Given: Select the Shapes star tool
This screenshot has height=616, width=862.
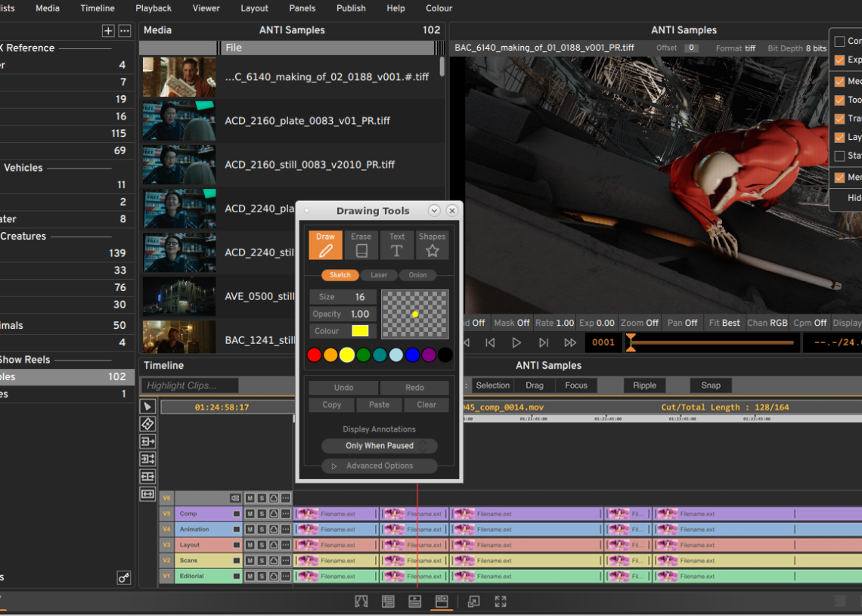Looking at the screenshot, I should point(432,245).
